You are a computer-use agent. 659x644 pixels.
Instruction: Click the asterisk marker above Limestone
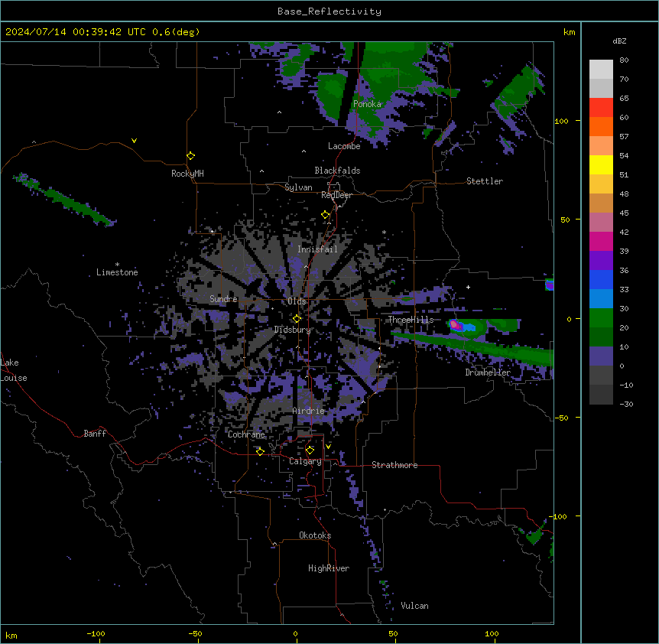pos(117,265)
